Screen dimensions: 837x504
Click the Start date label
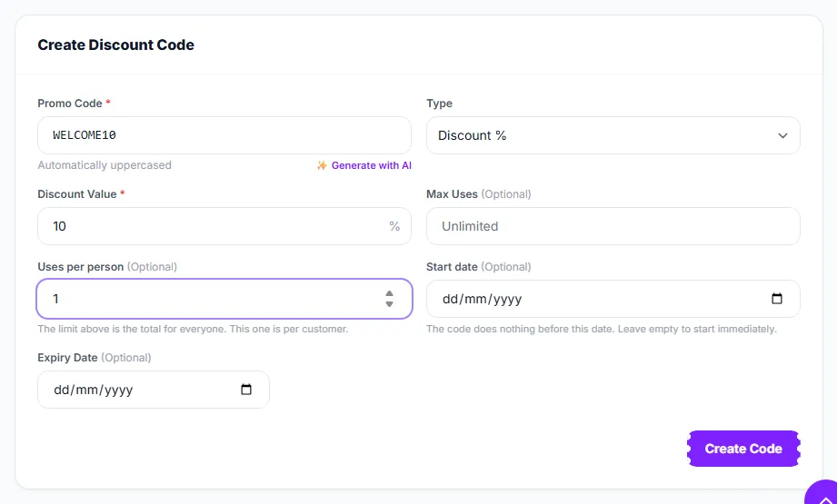coord(452,267)
